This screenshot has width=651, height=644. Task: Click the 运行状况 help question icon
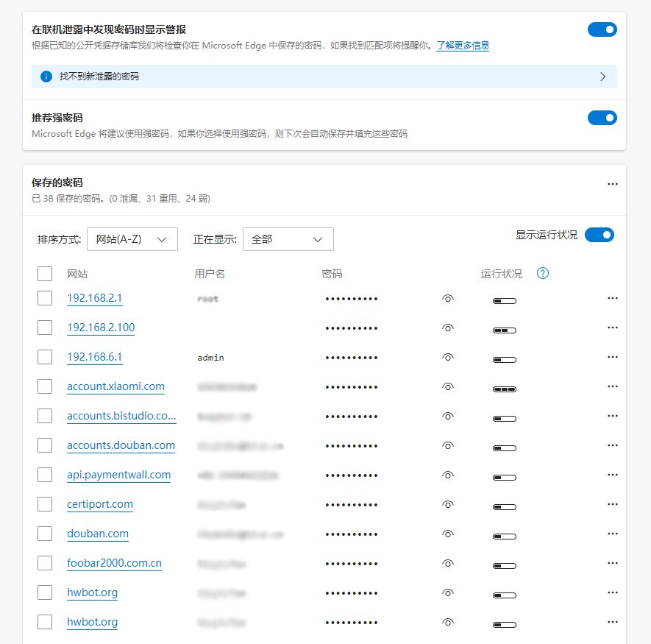click(x=543, y=273)
